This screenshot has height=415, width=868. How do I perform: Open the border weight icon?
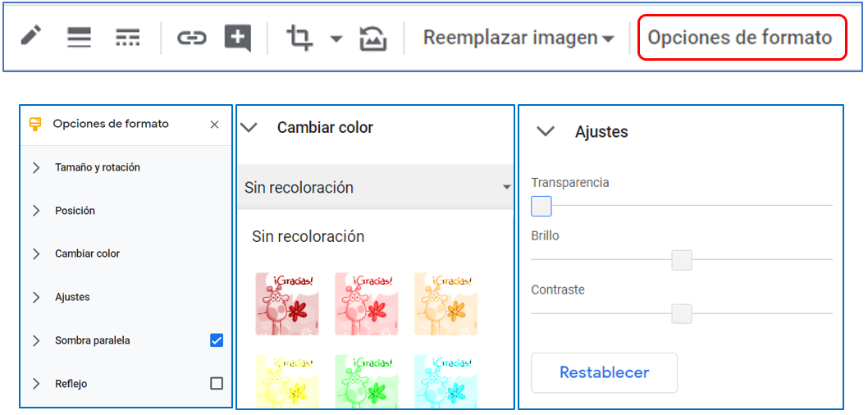tap(79, 37)
